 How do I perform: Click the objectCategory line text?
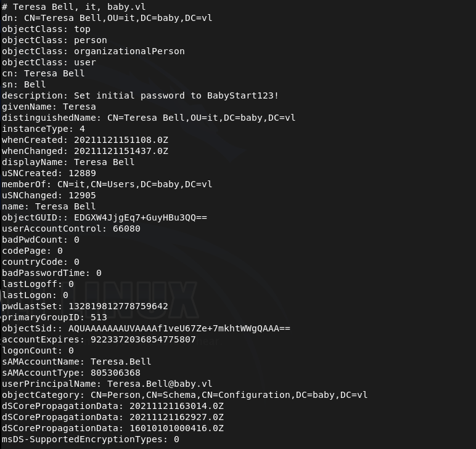(184, 395)
